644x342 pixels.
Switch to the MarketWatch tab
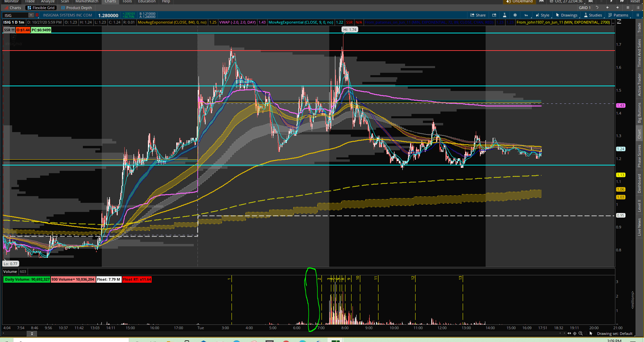click(x=87, y=1)
